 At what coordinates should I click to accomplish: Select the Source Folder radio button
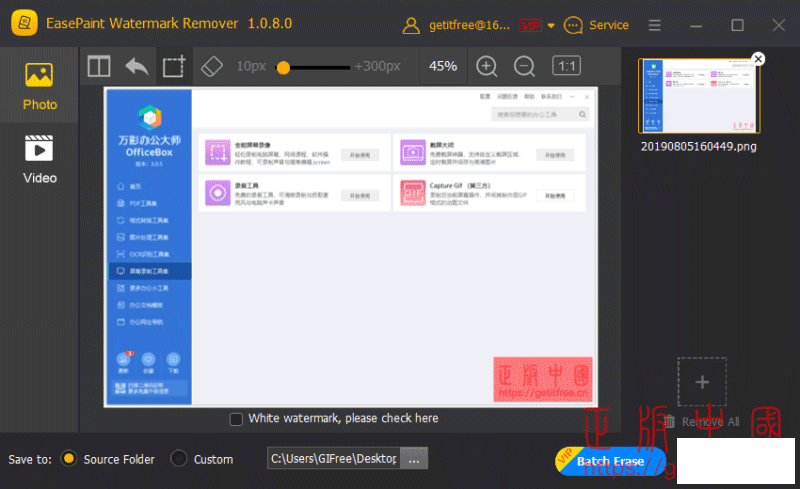(x=68, y=458)
